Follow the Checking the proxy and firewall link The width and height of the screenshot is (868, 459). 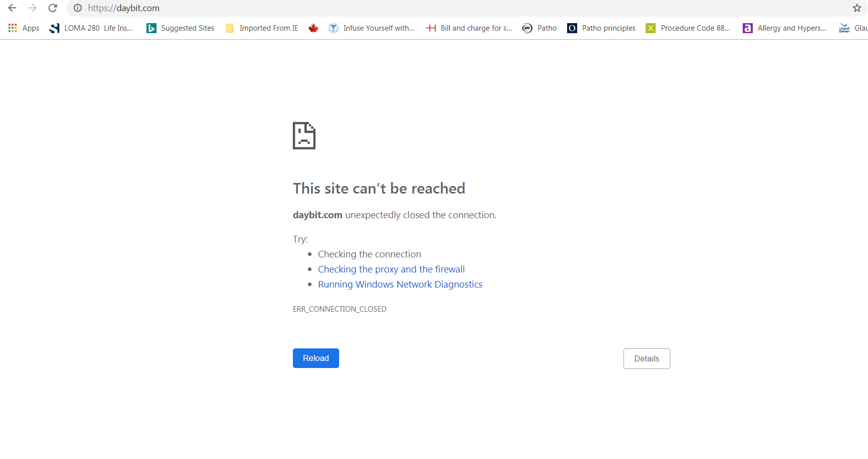pyautogui.click(x=391, y=269)
